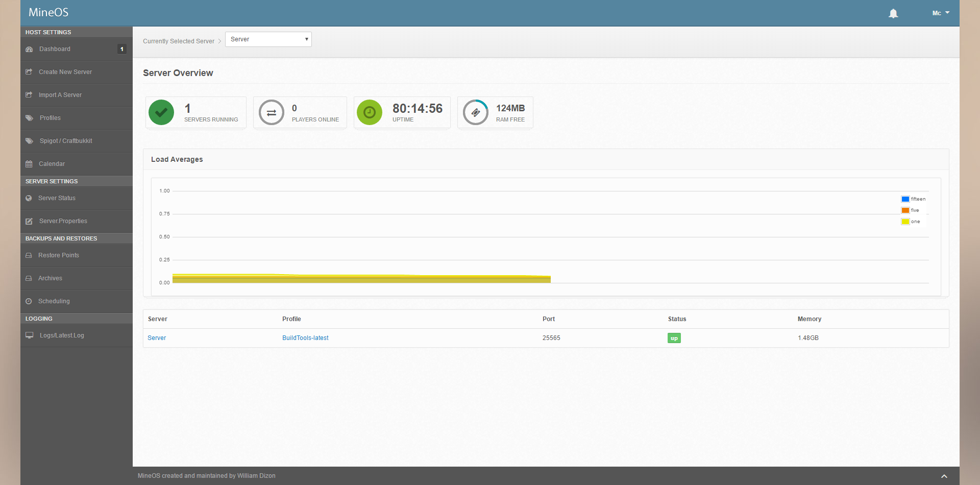This screenshot has height=485, width=980.
Task: Open the Currently Selected Server dropdown
Action: (268, 39)
